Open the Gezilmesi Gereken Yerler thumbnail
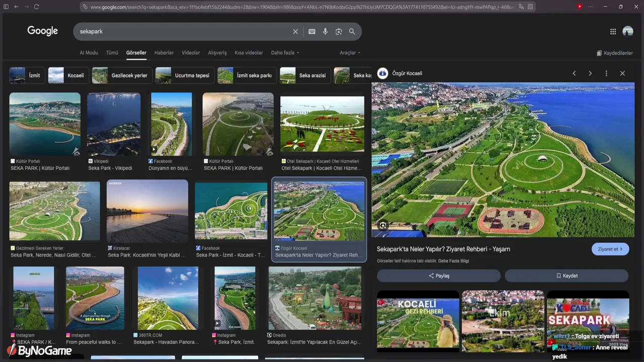Screen dimensions: 644x362 (x=55, y=211)
